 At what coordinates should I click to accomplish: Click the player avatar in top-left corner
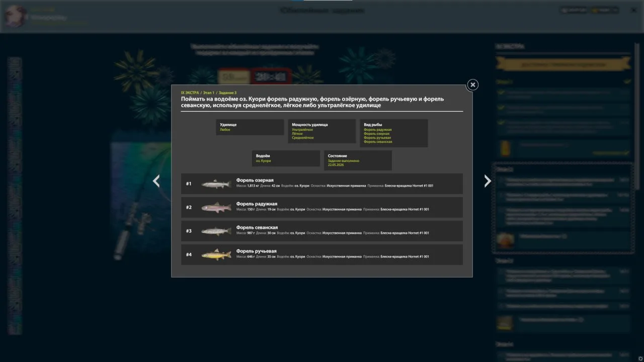(15, 17)
